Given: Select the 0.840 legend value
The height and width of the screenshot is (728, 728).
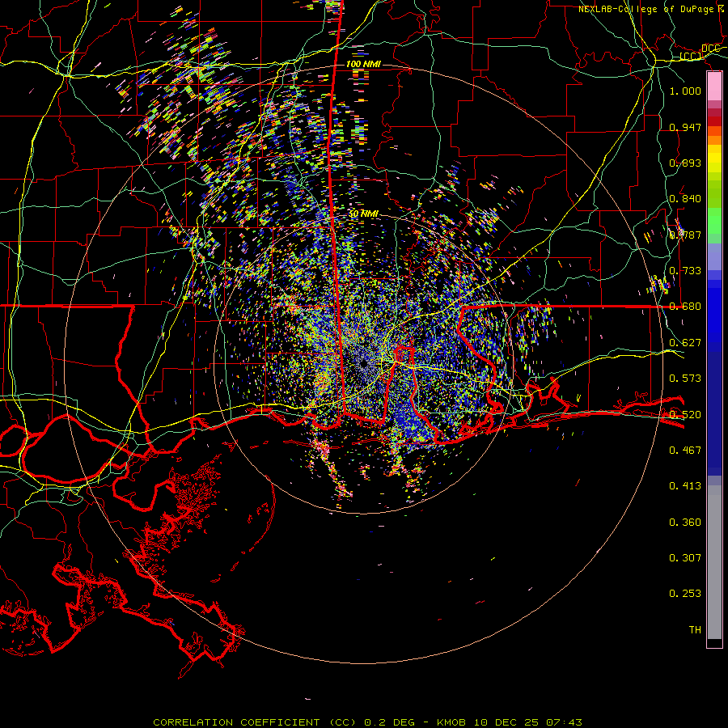Looking at the screenshot, I should click(x=685, y=199).
